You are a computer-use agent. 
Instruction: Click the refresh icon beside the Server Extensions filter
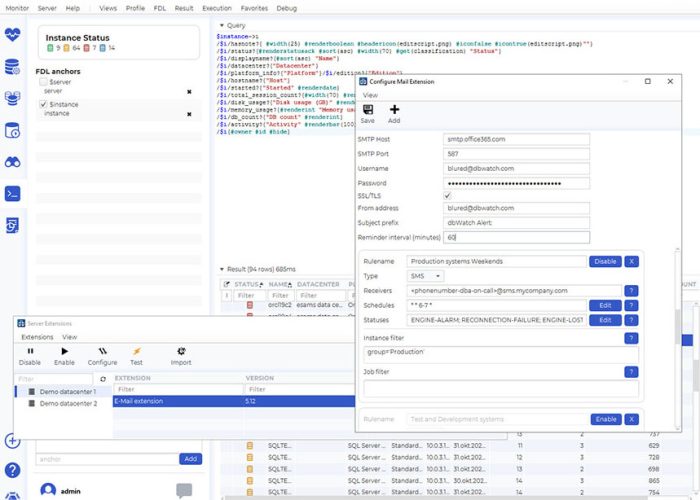point(103,379)
